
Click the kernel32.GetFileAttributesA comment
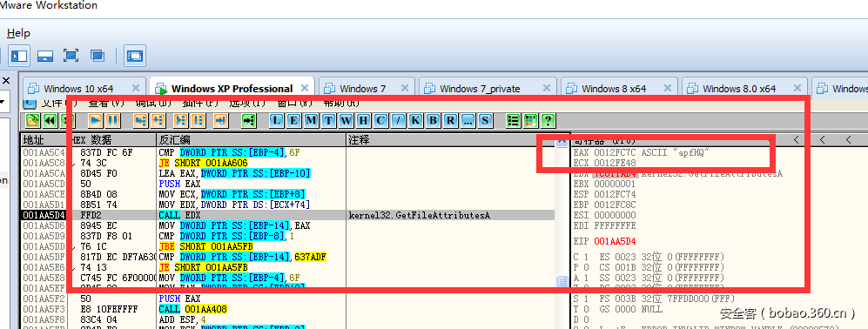click(420, 215)
